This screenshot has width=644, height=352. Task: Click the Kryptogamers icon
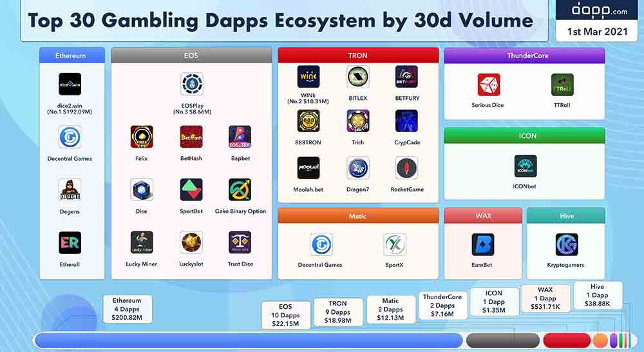[x=567, y=245]
